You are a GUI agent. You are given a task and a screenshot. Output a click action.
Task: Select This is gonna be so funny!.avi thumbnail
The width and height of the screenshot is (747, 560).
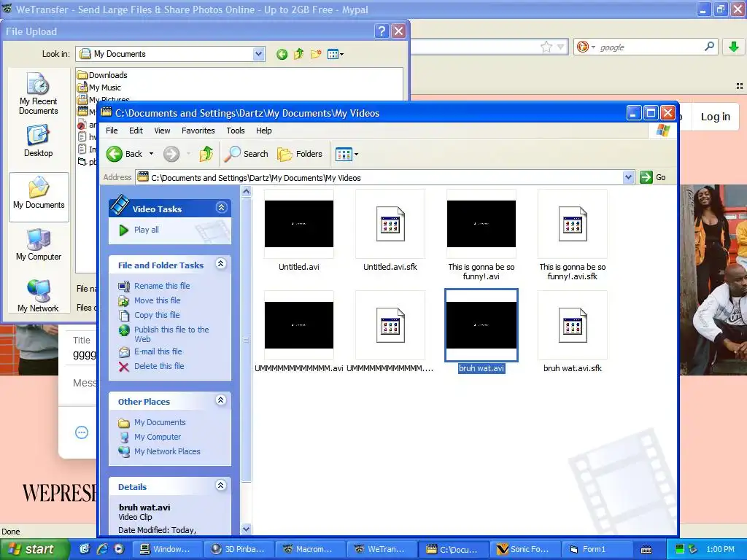(x=481, y=224)
